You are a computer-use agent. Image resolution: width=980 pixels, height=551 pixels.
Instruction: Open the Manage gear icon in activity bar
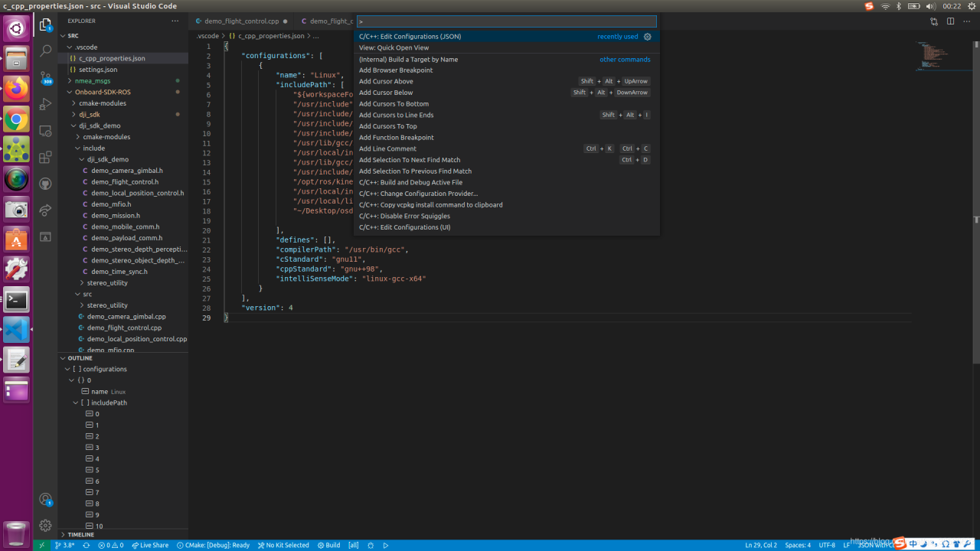click(45, 526)
